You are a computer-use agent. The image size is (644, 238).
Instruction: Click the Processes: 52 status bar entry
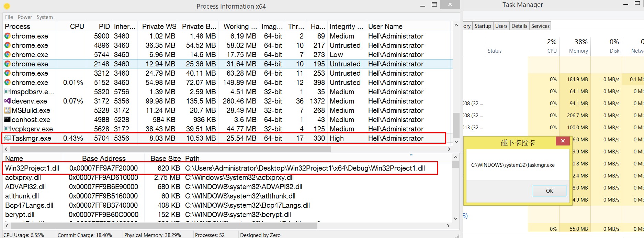210,235
